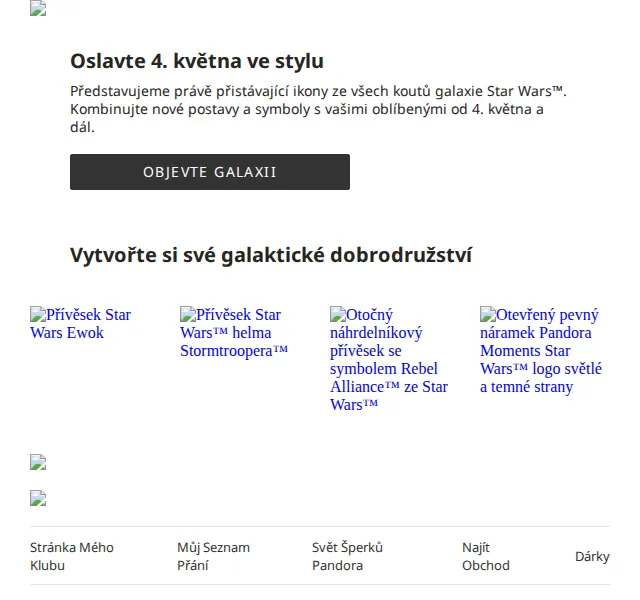
Task: Click the Oslavte 4. května ve stylu heading
Action: (x=197, y=61)
